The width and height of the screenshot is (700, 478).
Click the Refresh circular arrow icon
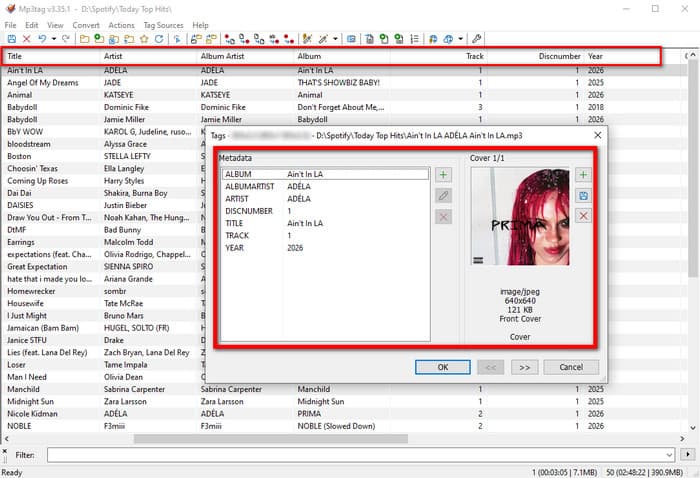(159, 39)
